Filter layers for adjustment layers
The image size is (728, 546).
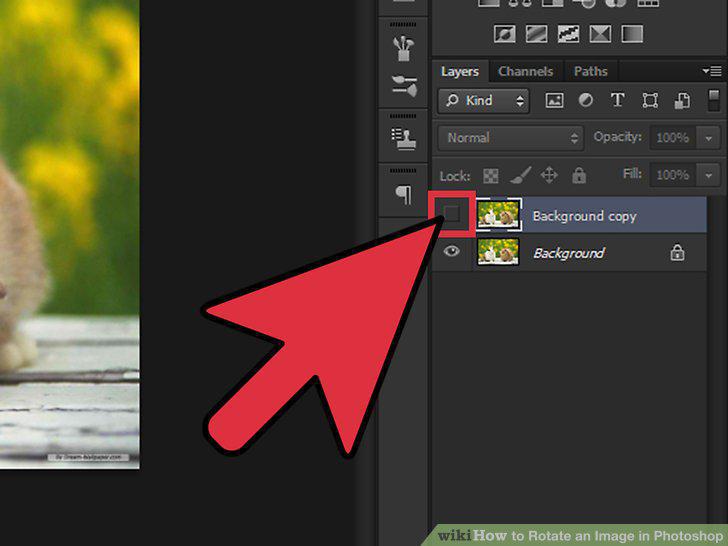[585, 100]
